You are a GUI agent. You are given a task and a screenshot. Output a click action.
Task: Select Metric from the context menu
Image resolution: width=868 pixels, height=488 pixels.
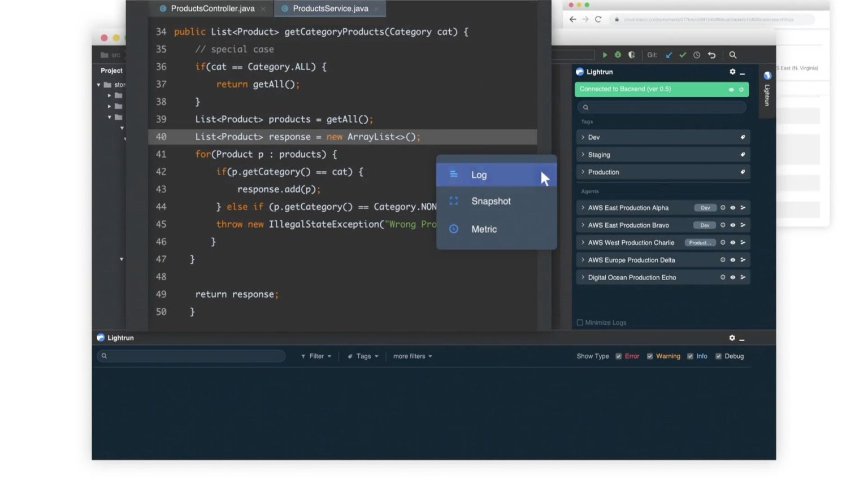484,229
